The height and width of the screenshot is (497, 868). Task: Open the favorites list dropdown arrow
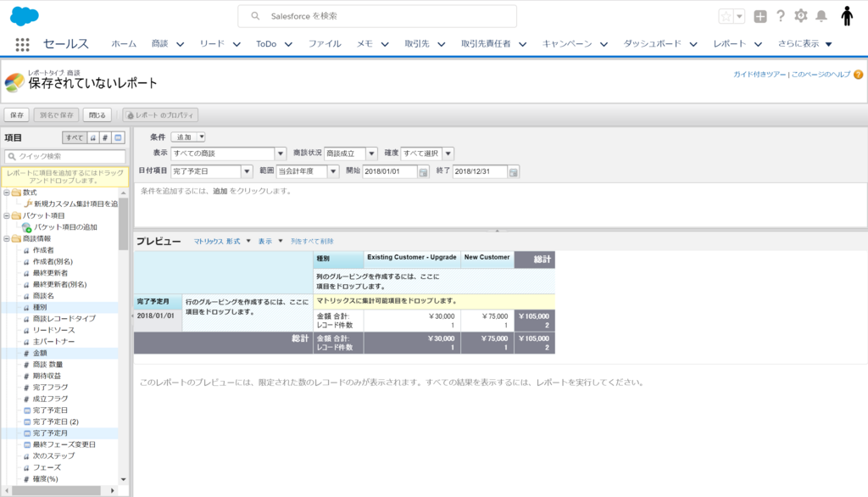[x=739, y=17]
